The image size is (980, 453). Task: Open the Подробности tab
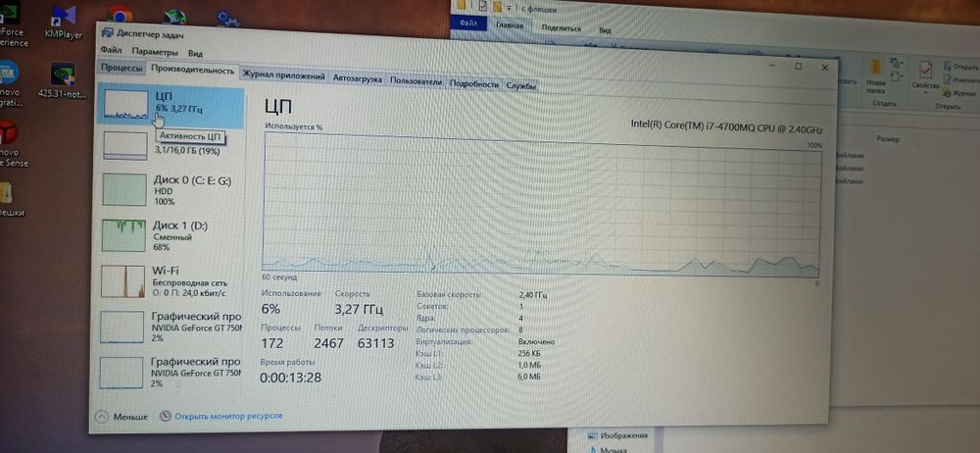tap(473, 84)
